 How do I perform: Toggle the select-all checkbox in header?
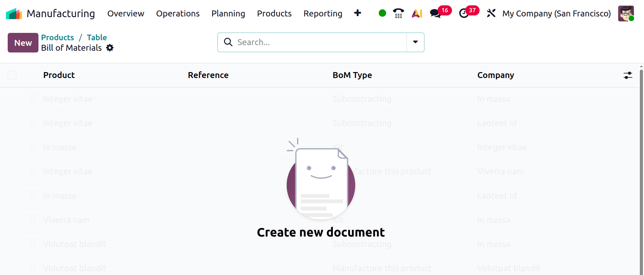pos(12,75)
